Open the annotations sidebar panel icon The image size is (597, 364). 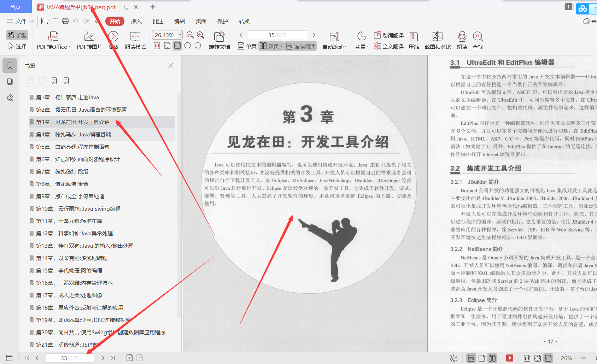[10, 98]
